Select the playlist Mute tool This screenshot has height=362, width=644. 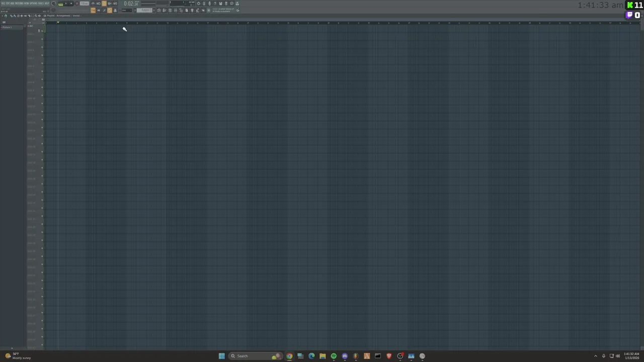(x=22, y=16)
